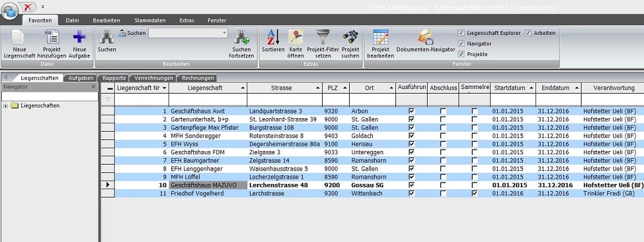Add a new task with Neue Aufgabe
The width and height of the screenshot is (644, 242).
(x=79, y=44)
